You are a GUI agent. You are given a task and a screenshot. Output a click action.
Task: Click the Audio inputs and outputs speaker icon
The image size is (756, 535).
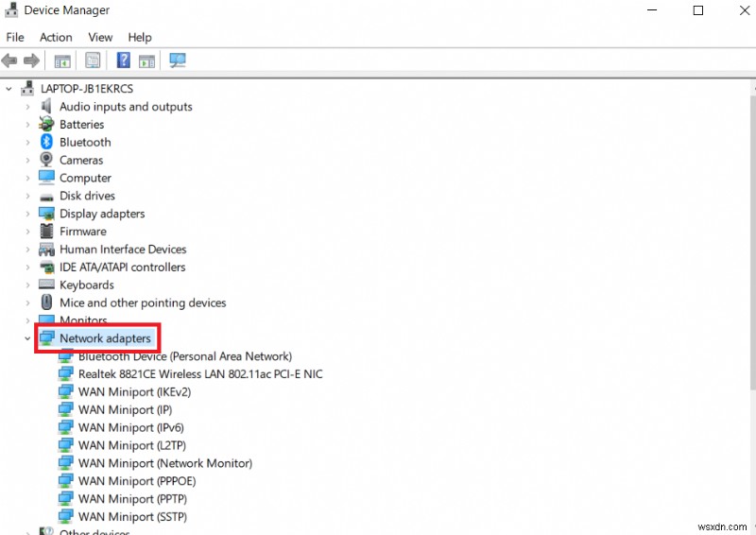[46, 106]
